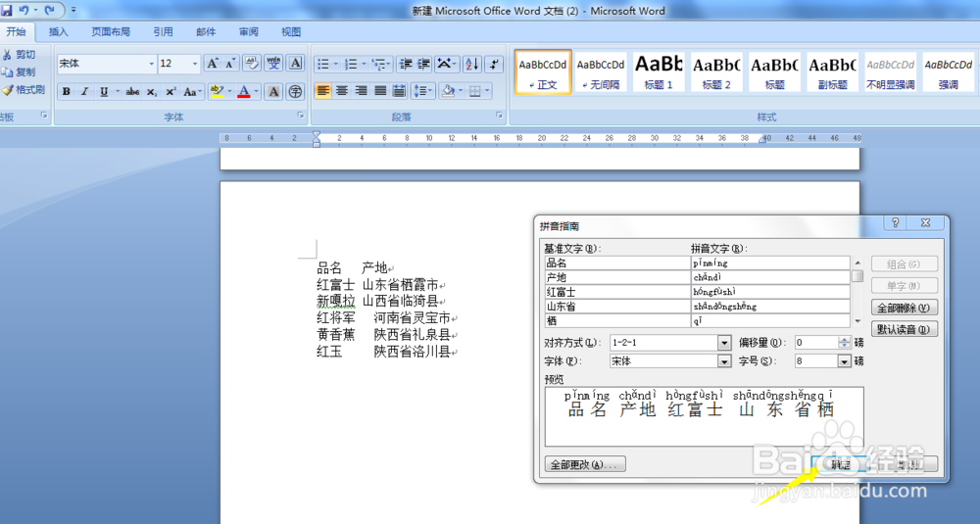Toggle Bold formatting
980x524 pixels.
67,92
